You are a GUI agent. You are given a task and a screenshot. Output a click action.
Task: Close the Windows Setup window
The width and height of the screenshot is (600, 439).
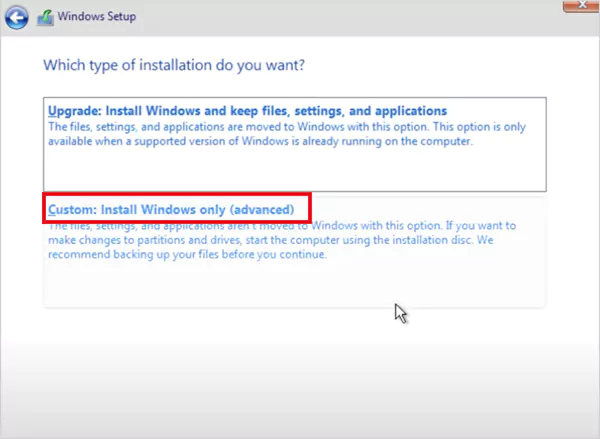pyautogui.click(x=582, y=5)
